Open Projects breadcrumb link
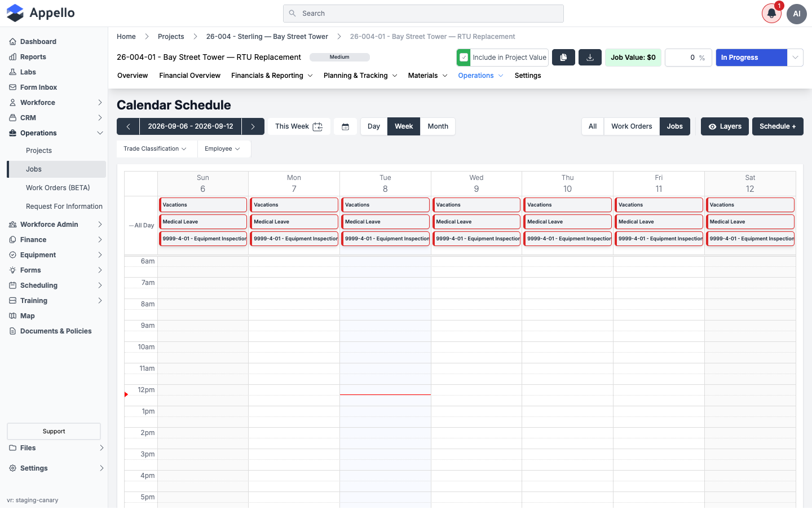Viewport: 812px width, 518px height. coord(171,37)
